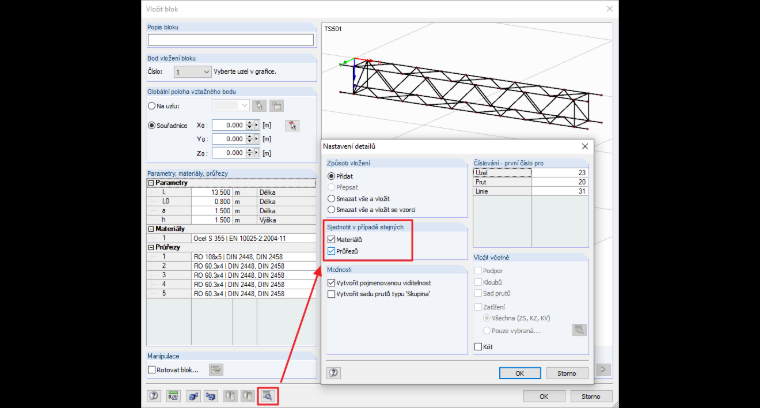Enable the Kót checkbox
The height and width of the screenshot is (408, 760).
(478, 346)
